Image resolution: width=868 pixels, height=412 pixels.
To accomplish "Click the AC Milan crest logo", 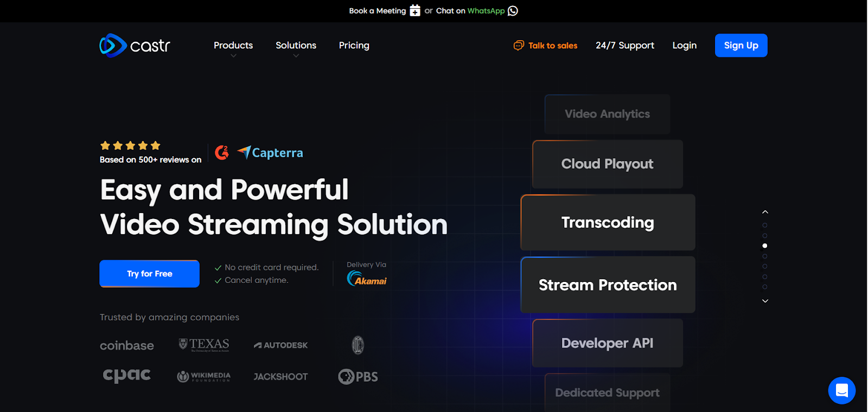I will point(358,345).
